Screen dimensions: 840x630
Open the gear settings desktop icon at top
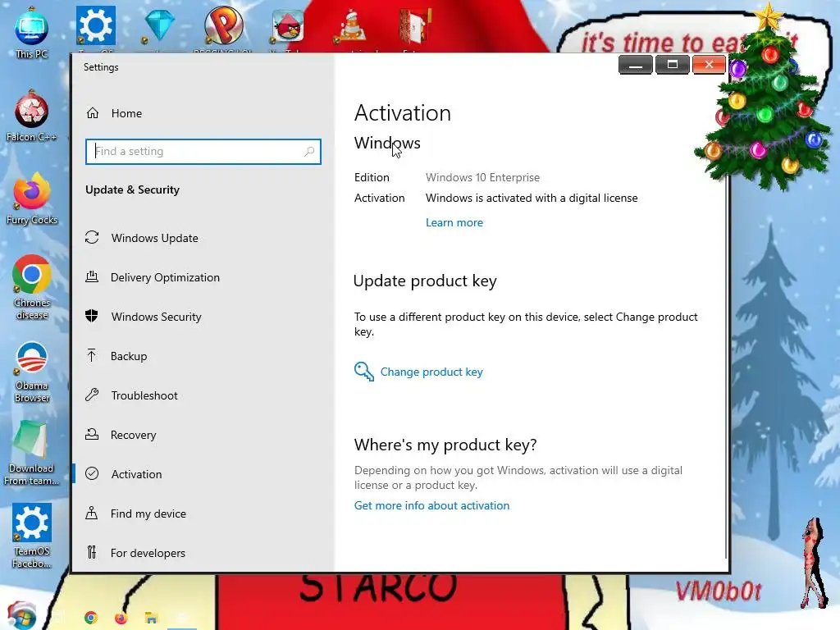pos(95,25)
